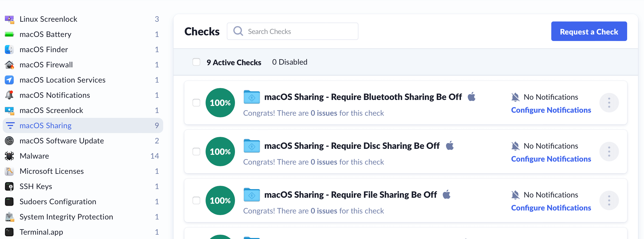This screenshot has height=239, width=644.
Task: Click the macOS Firewall sidebar icon
Action: tap(9, 65)
